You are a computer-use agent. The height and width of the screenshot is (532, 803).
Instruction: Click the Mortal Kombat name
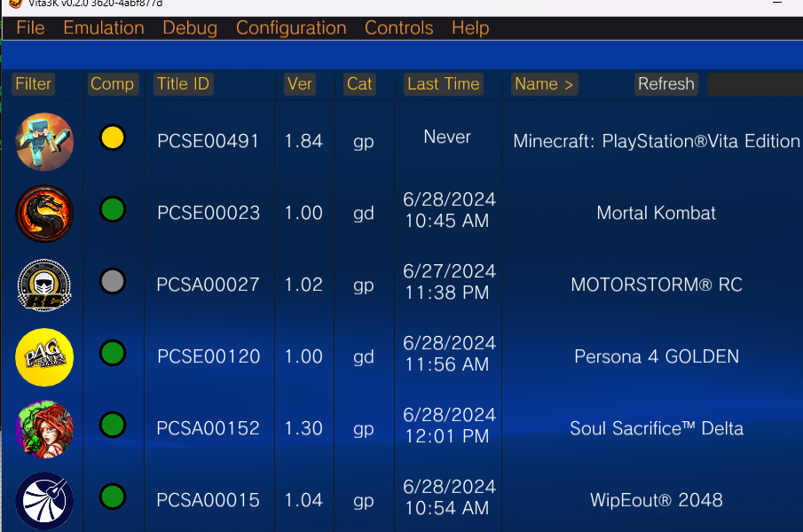[656, 213]
